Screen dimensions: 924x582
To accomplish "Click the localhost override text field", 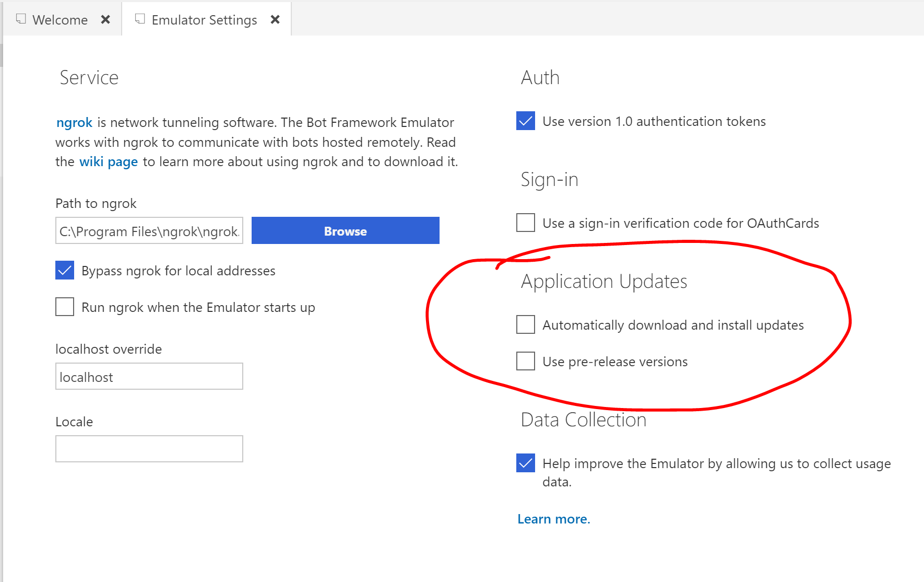I will [x=149, y=376].
